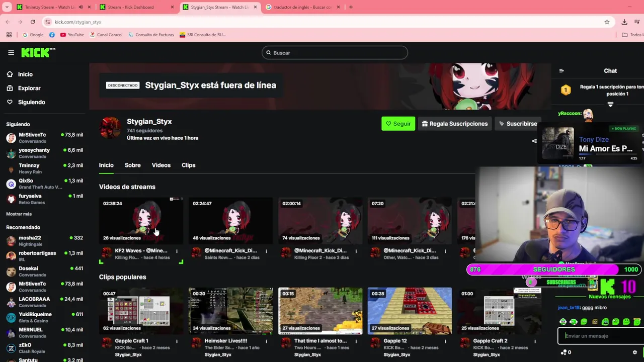Screen dimensions: 644x362
Task: Click the Buscar search field
Action: 335,53
